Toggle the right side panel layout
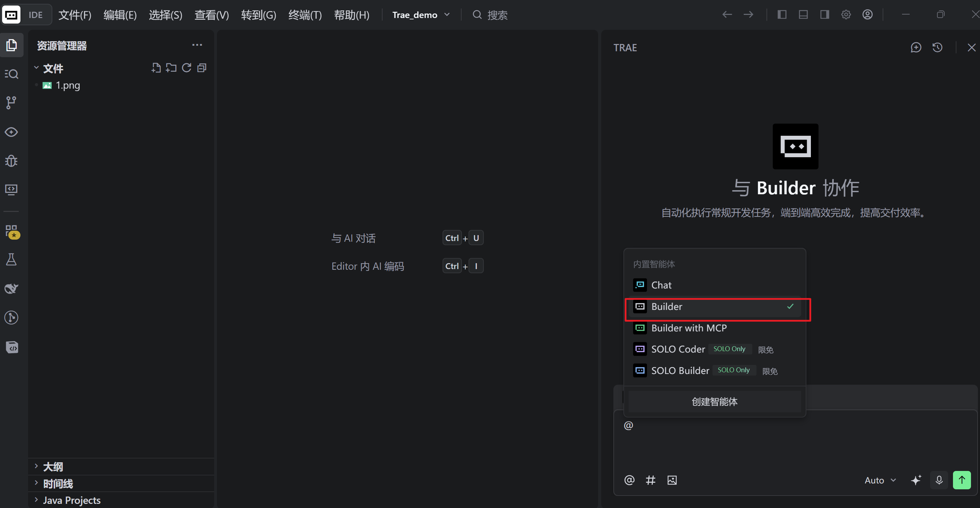980x508 pixels. [824, 15]
